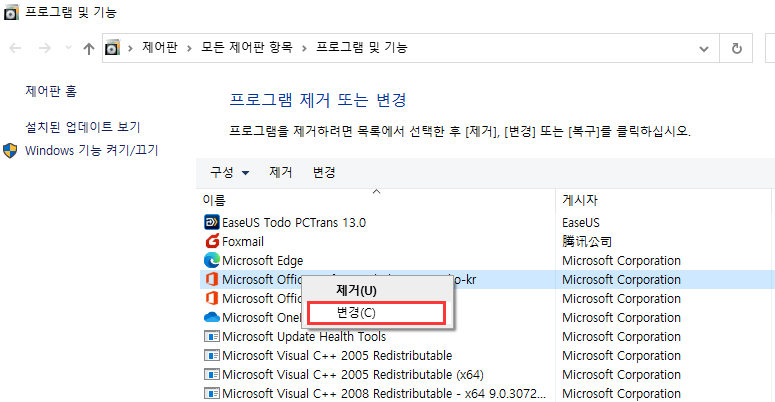The image size is (775, 402).
Task: Click the Foxmail program icon
Action: coord(212,241)
